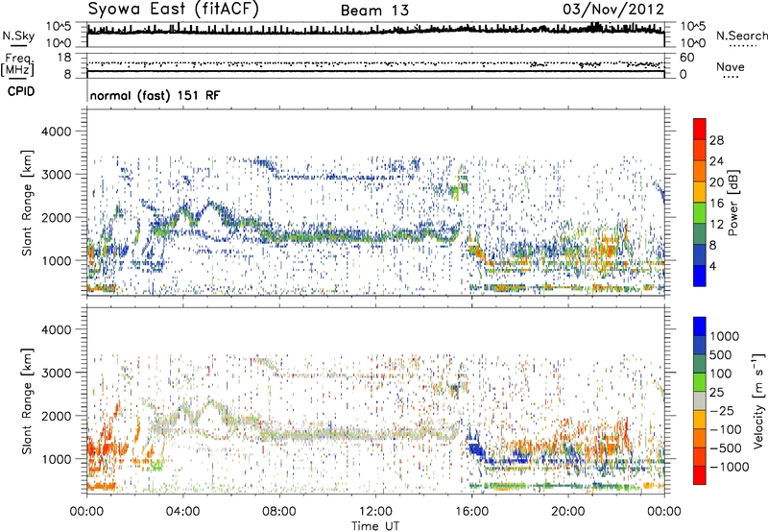The height and width of the screenshot is (532, 768).
Task: Click the '28' tick on Power scale
Action: [716, 140]
